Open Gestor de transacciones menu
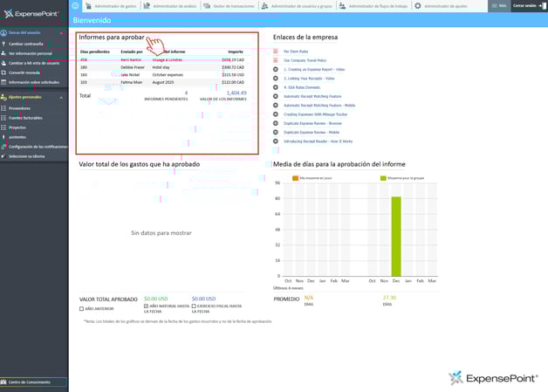This screenshot has height=392, width=548. (229, 6)
